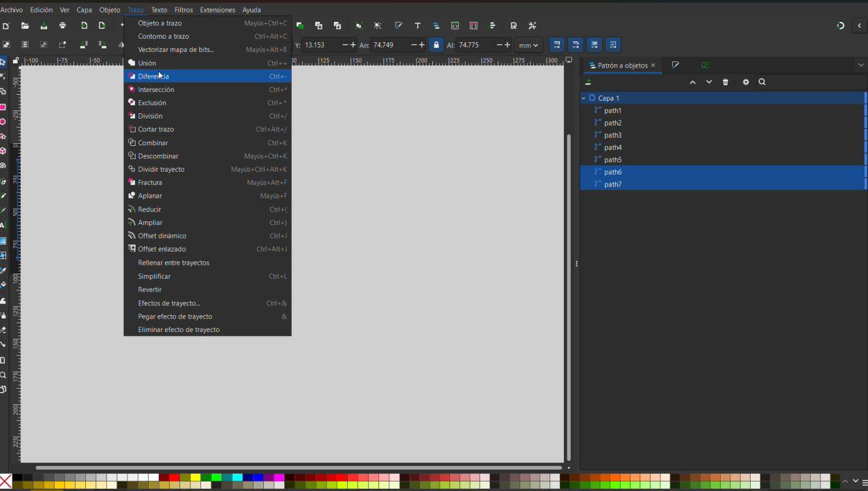
Task: Select Intersección in the Trazo menu
Action: tap(207, 89)
